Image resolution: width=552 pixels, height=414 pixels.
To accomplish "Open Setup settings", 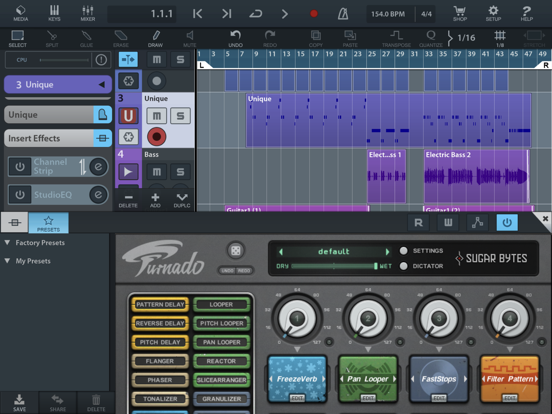I will [x=493, y=13].
